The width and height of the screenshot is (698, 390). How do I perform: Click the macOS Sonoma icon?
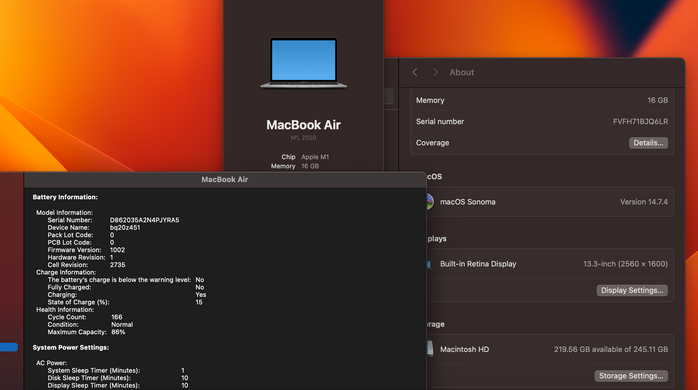pyautogui.click(x=430, y=202)
